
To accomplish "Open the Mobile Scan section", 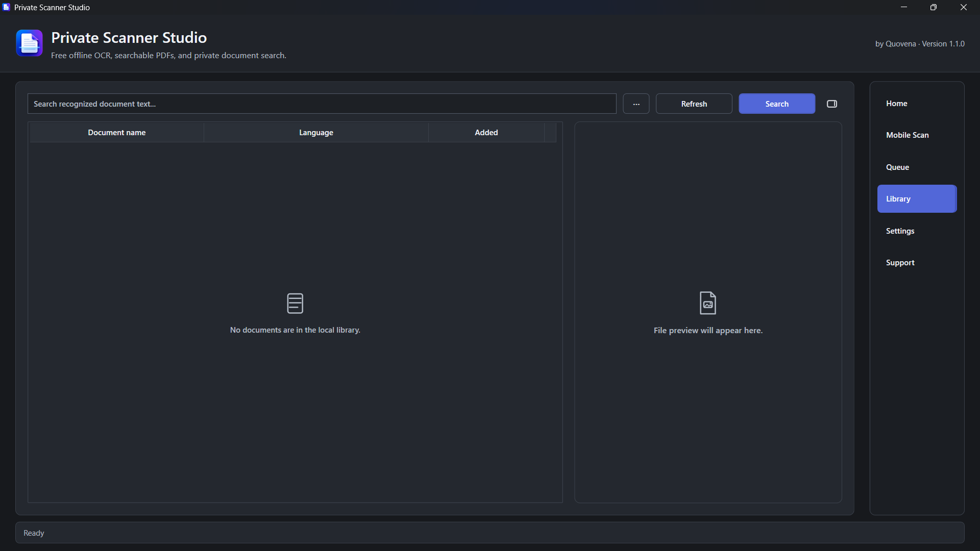I will click(x=917, y=135).
